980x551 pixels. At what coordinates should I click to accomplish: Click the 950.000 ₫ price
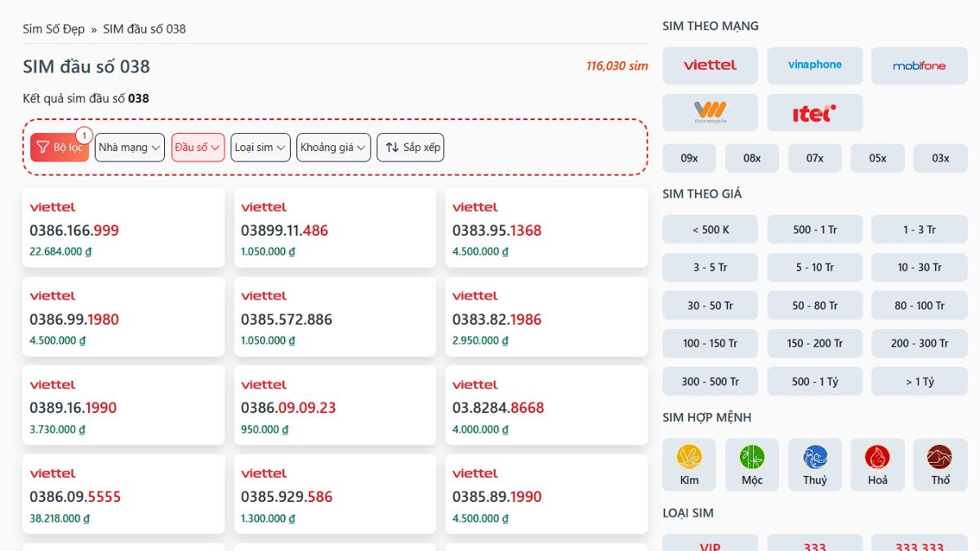(265, 429)
